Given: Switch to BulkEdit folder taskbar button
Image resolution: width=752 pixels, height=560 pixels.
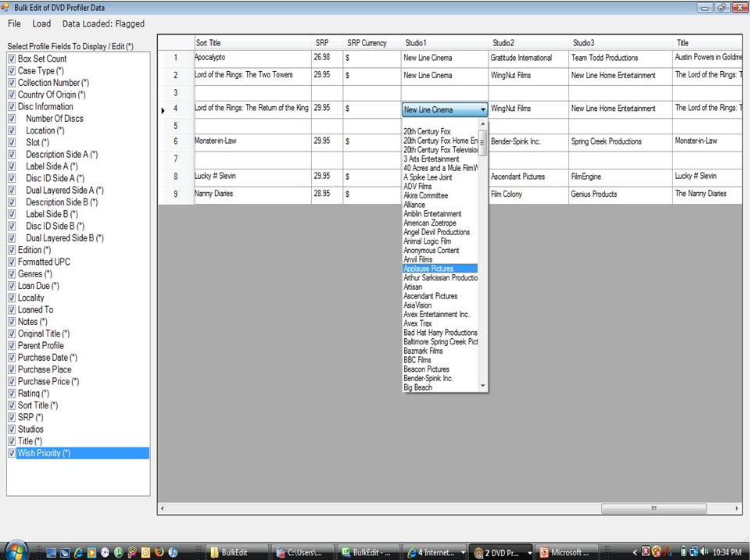Looking at the screenshot, I should coord(237,552).
